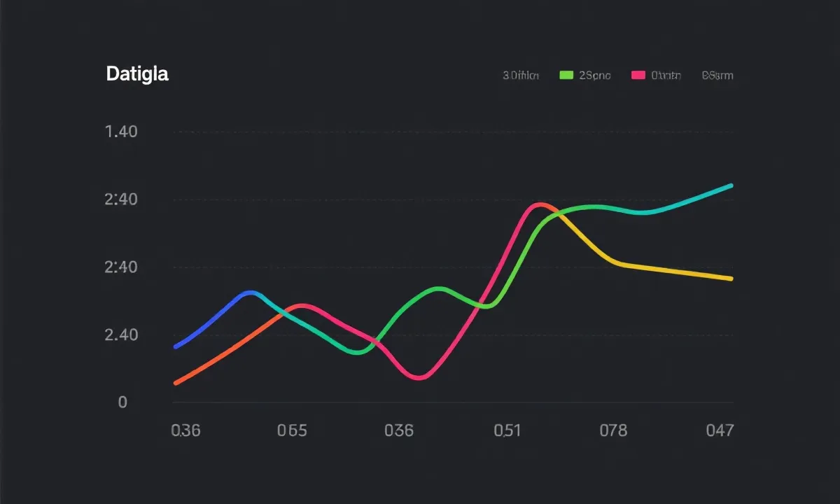The width and height of the screenshot is (840, 504).
Task: Click the green legend color swatch
Action: pyautogui.click(x=567, y=76)
